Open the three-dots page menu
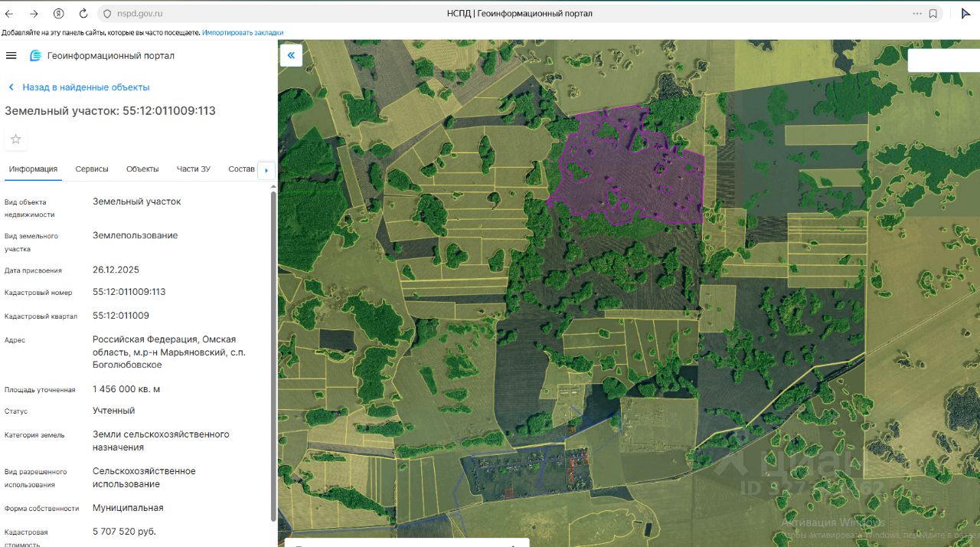The image size is (980, 547). 917,14
